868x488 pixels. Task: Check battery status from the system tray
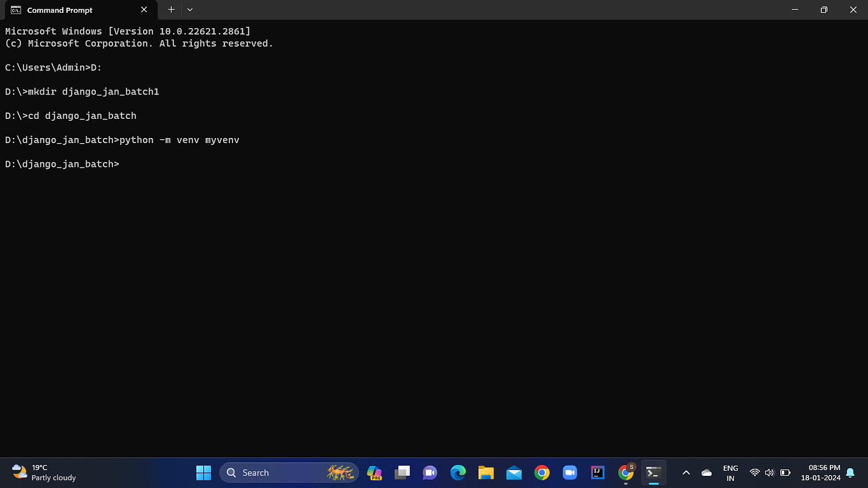click(x=785, y=473)
